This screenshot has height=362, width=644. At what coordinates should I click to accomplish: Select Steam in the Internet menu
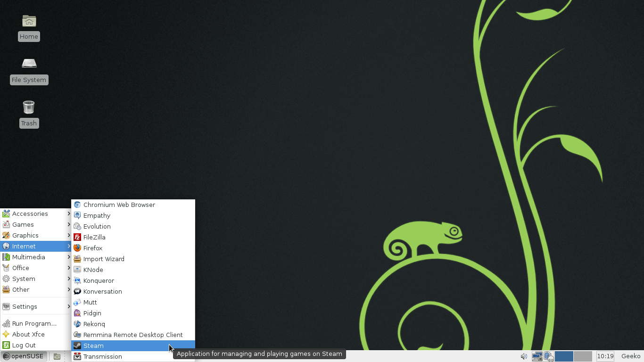click(93, 346)
